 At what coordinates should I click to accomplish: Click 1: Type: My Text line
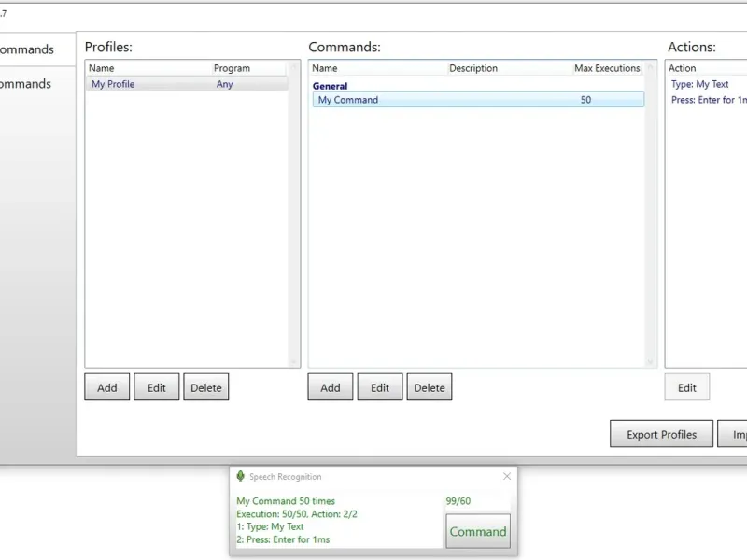[x=270, y=526]
